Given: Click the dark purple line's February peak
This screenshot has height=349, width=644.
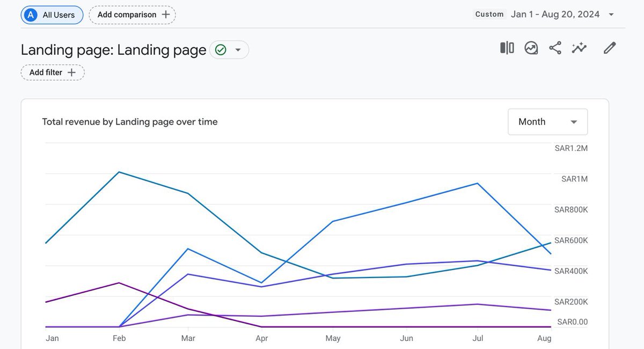Looking at the screenshot, I should click(119, 283).
